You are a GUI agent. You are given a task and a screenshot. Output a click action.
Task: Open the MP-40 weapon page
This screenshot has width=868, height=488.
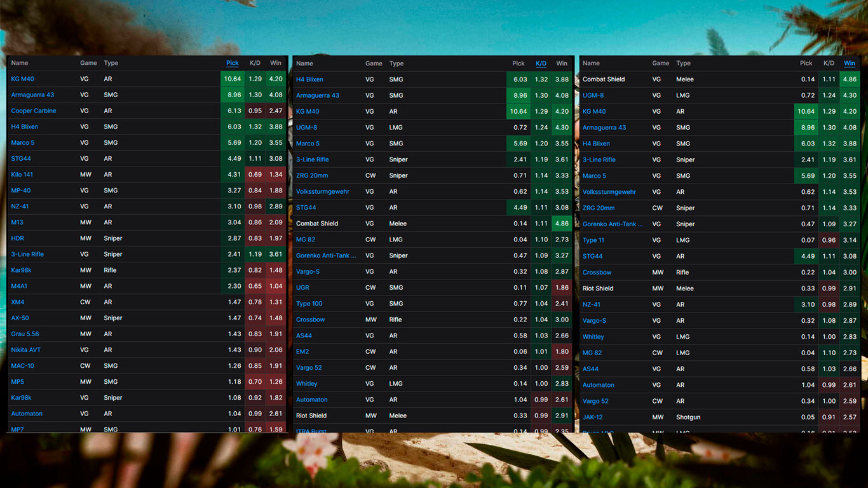[x=21, y=191]
